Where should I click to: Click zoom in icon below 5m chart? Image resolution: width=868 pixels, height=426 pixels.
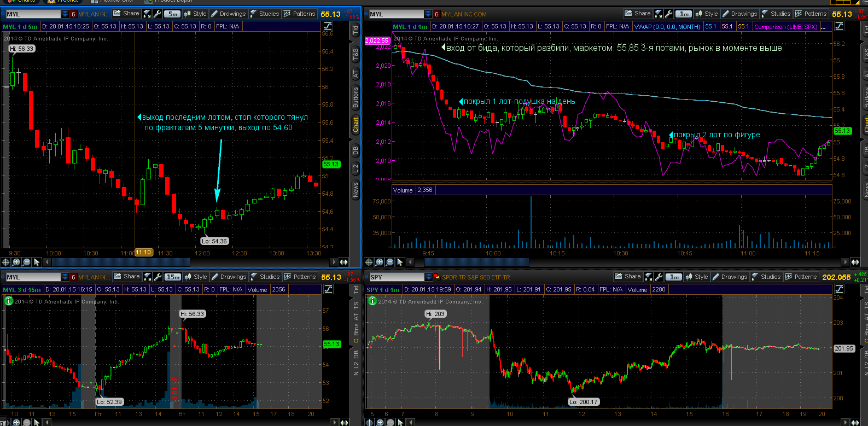(16, 262)
